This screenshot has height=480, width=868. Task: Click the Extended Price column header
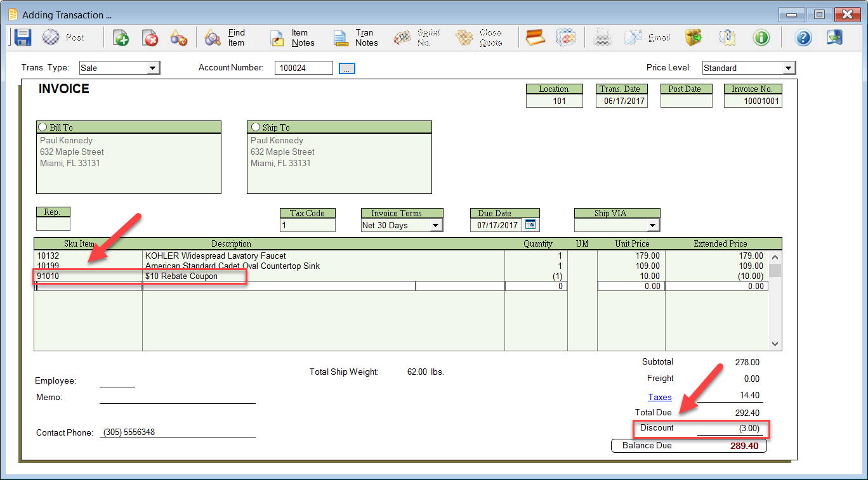pyautogui.click(x=720, y=243)
